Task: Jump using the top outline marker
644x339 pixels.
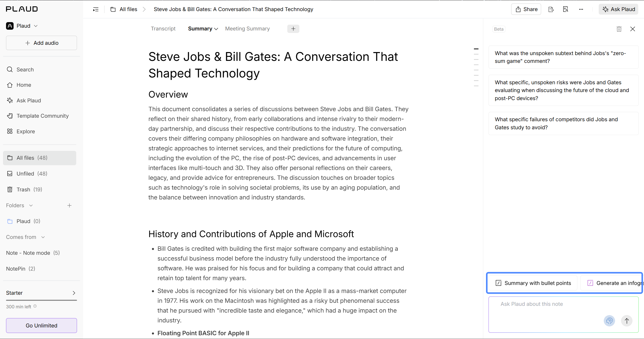Action: (x=476, y=49)
